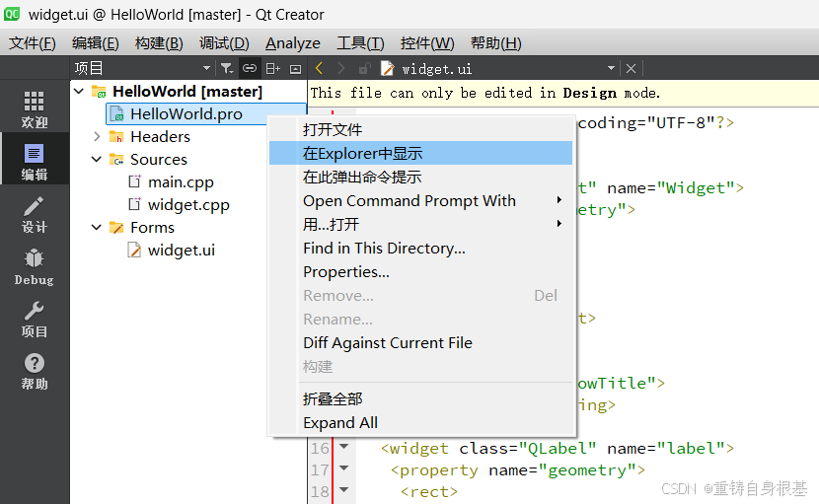819x504 pixels.
Task: Click the close/maximize panel icon in project toolbar
Action: [295, 68]
